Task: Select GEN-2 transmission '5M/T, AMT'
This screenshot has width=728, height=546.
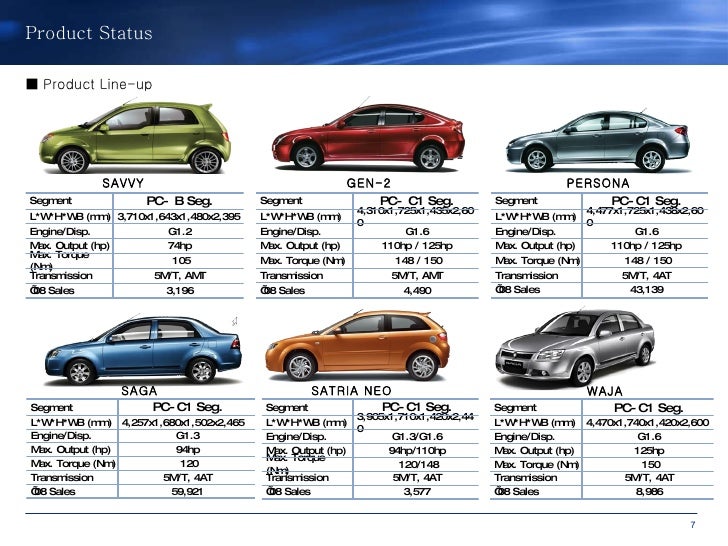Action: pyautogui.click(x=417, y=275)
